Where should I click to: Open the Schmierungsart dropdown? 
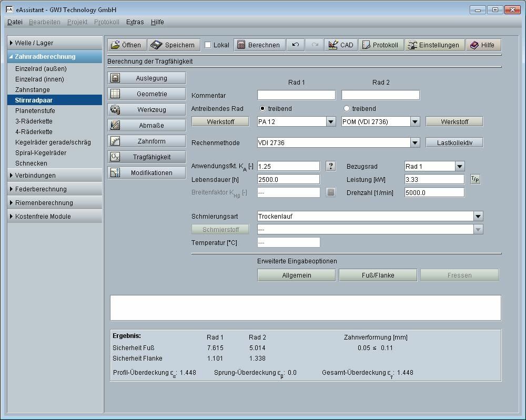pos(478,216)
